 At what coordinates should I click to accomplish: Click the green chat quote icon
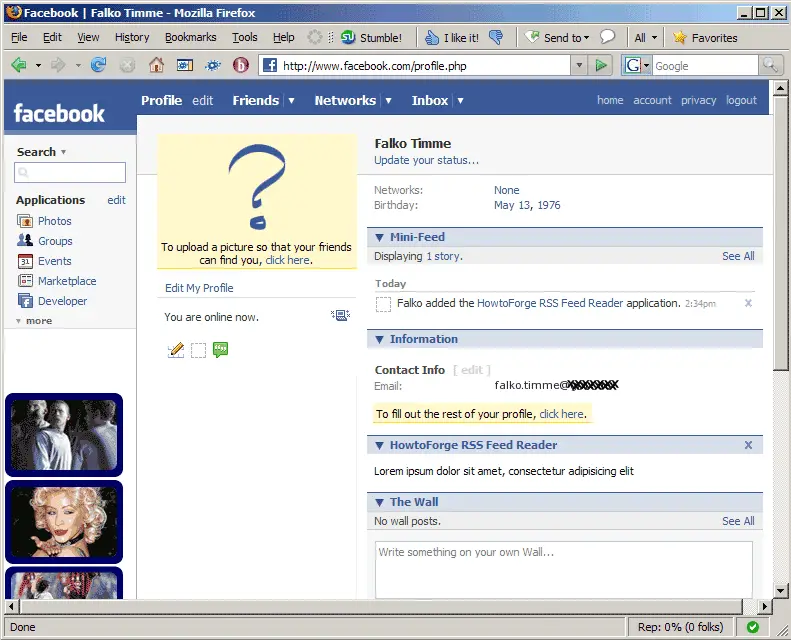coord(220,349)
